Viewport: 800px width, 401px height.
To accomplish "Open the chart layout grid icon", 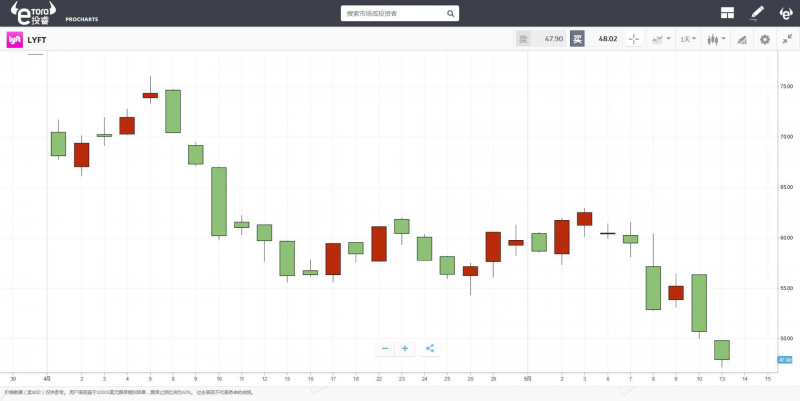I will coord(727,13).
